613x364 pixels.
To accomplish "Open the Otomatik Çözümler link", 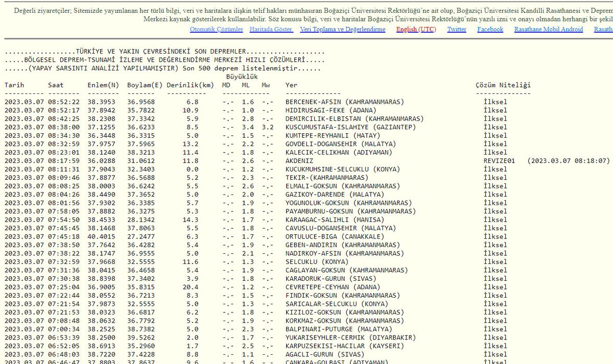I will 216,30.
